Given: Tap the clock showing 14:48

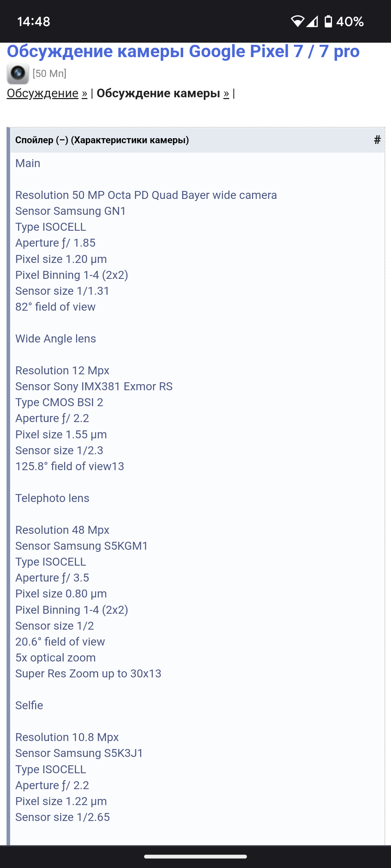Looking at the screenshot, I should pyautogui.click(x=34, y=21).
